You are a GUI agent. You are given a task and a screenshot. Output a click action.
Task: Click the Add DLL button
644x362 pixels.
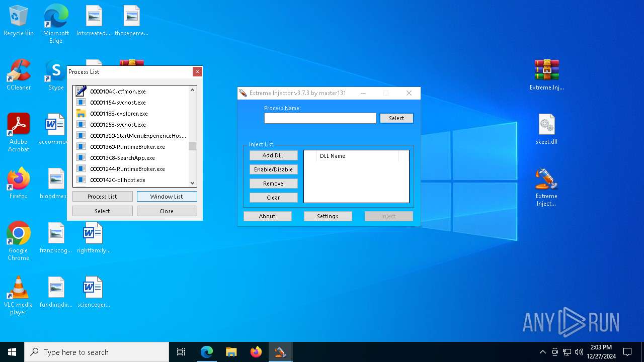point(273,155)
